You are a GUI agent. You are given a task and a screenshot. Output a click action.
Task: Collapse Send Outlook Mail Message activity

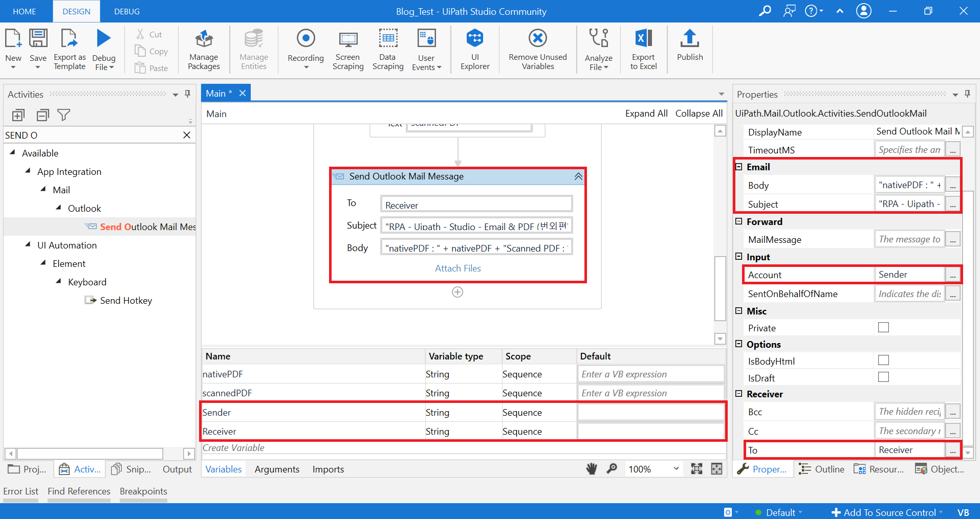click(578, 176)
